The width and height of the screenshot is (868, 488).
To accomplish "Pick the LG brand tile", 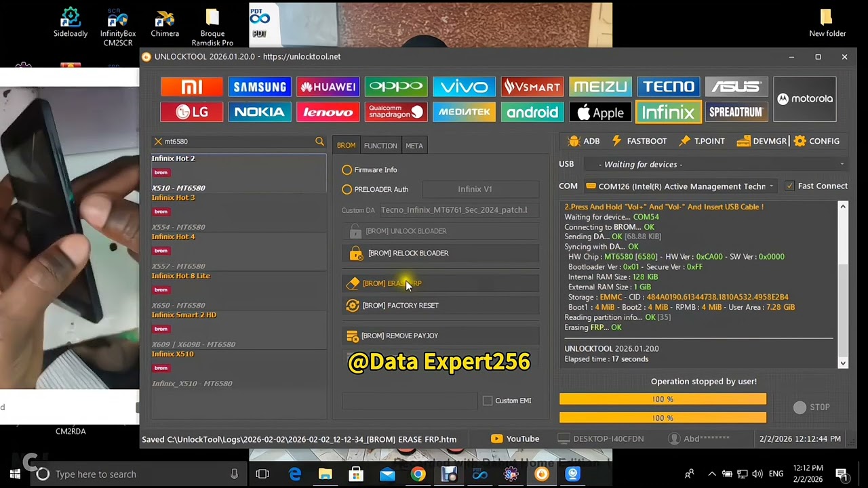I will [x=192, y=112].
